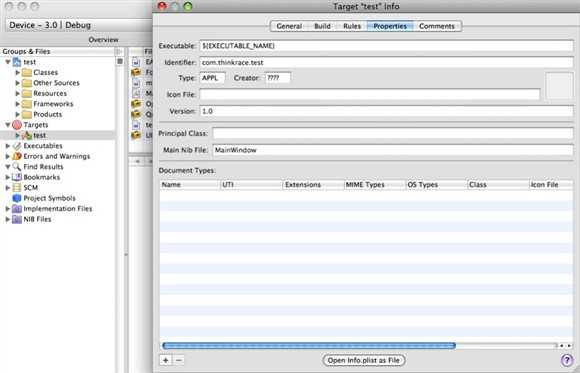This screenshot has height=373, width=580.
Task: Click Open Info.plist as File button
Action: [x=364, y=360]
